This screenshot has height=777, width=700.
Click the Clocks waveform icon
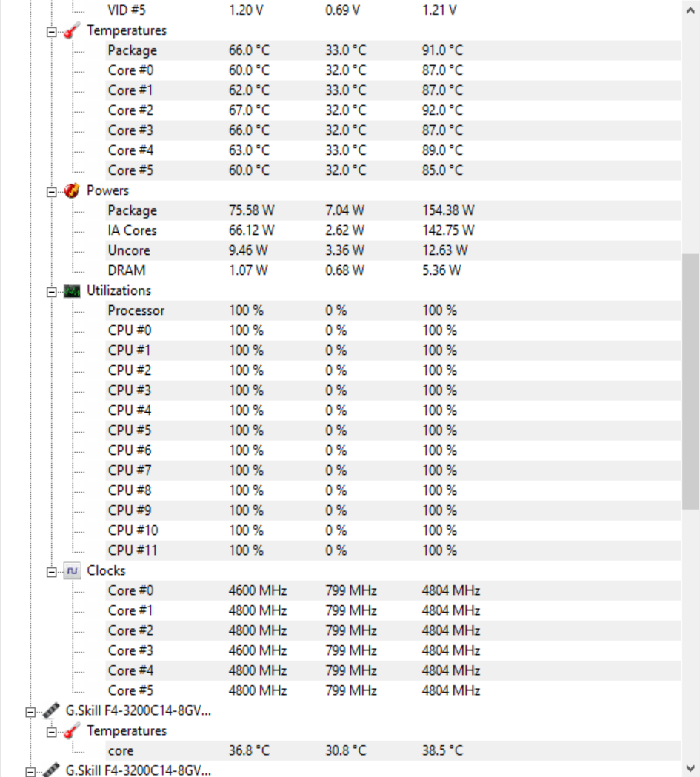(x=73, y=571)
